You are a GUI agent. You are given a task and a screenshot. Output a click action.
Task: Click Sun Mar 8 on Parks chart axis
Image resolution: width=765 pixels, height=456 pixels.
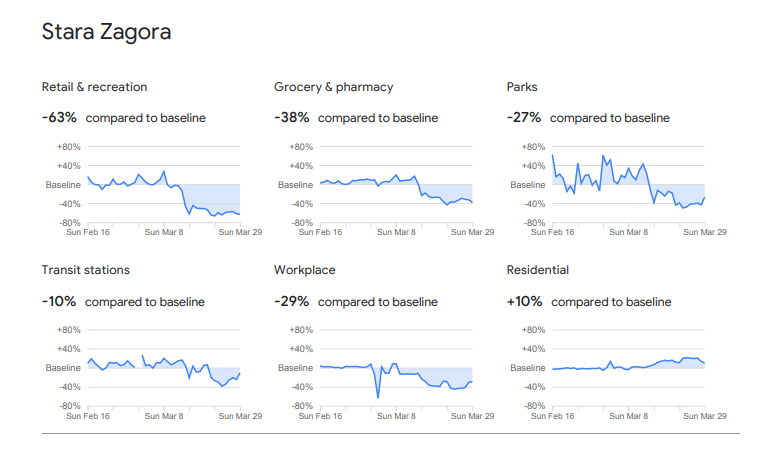pos(630,232)
